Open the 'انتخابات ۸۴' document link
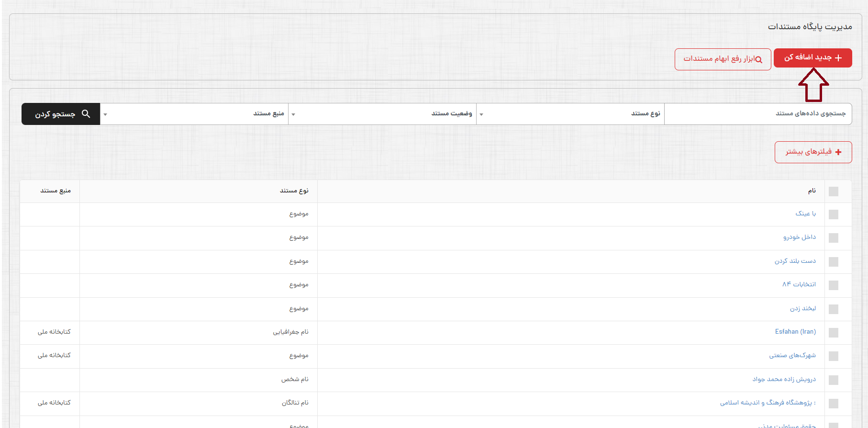 coord(799,284)
